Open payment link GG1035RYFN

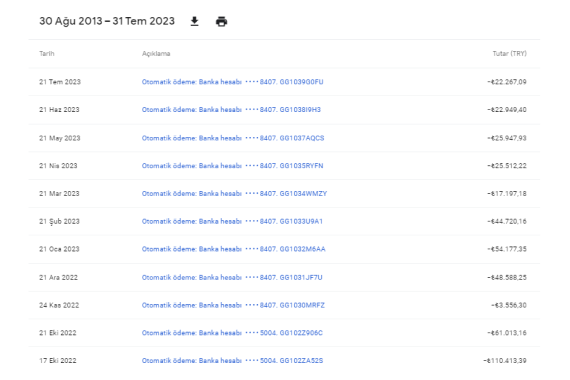pyautogui.click(x=232, y=165)
